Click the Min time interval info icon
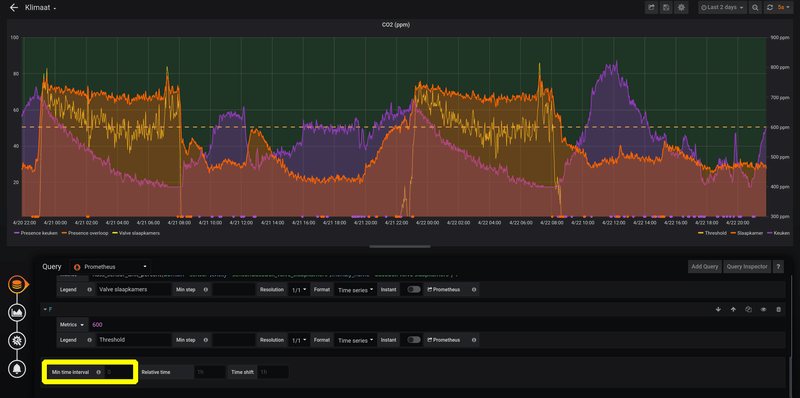The width and height of the screenshot is (800, 398). tap(98, 372)
